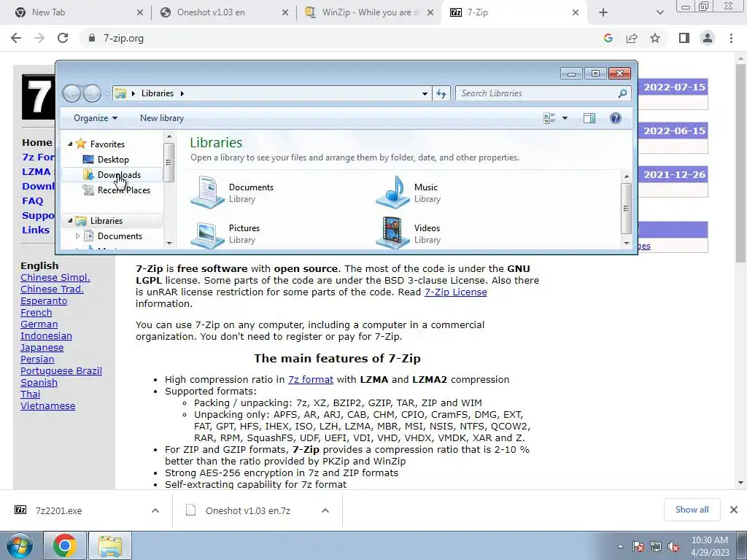Image resolution: width=747 pixels, height=560 pixels.
Task: Reload the page in Chrome
Action: pos(63,38)
